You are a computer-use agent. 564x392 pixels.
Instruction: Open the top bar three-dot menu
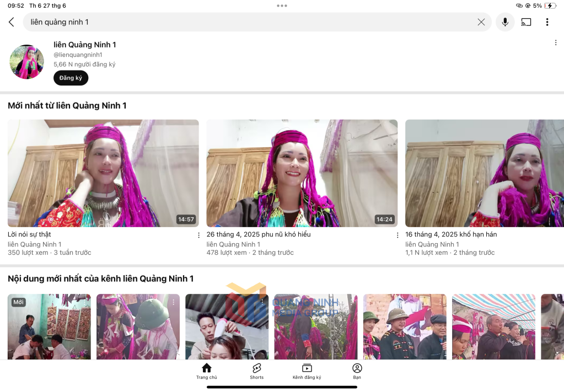pos(547,22)
